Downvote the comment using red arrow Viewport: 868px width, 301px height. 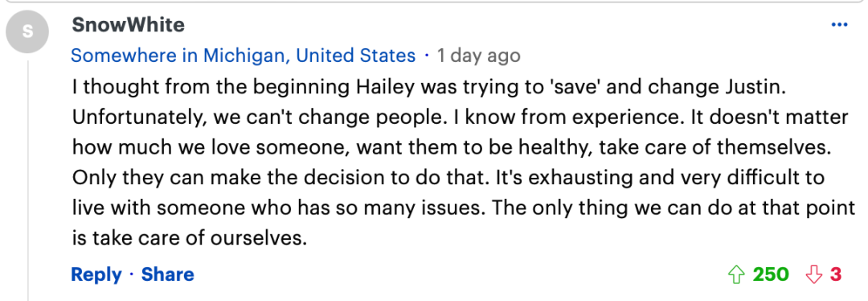point(813,274)
